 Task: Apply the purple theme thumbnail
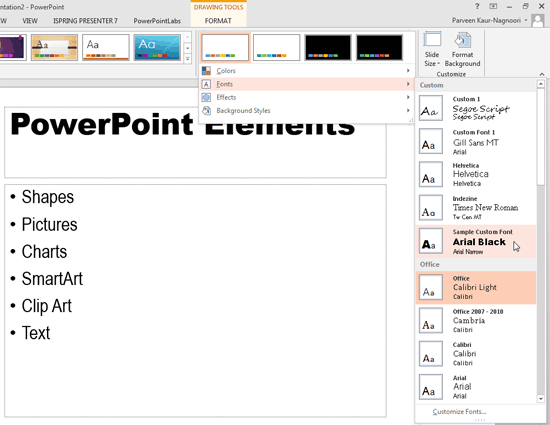coord(13,47)
